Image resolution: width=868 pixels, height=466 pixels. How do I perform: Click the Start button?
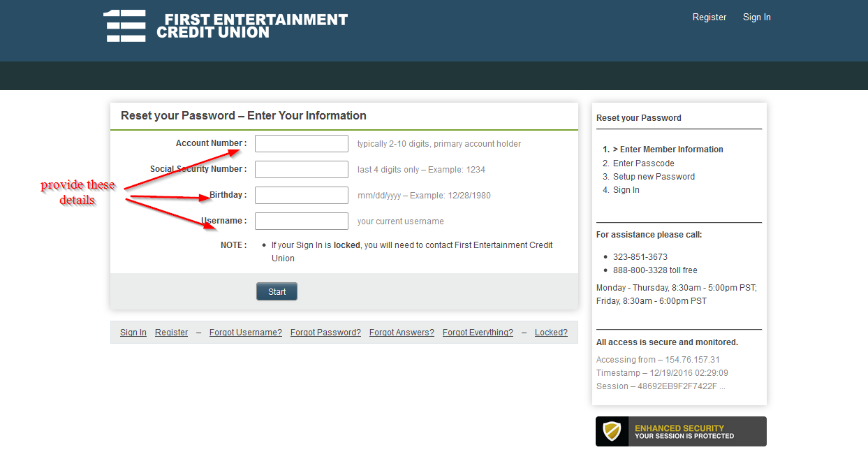point(277,292)
